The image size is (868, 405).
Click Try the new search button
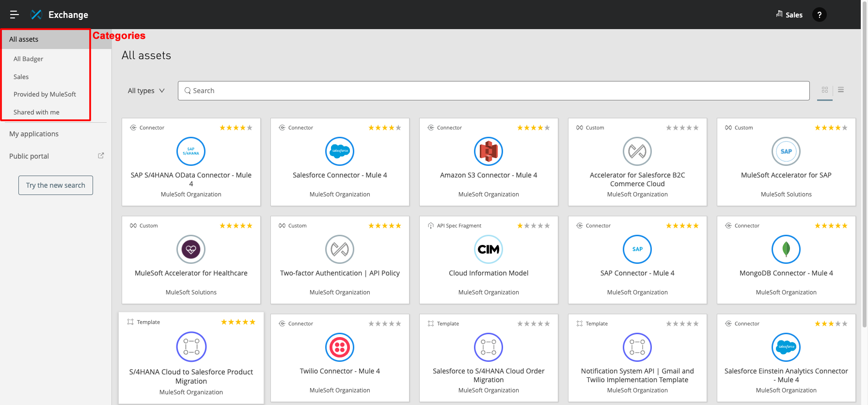pos(56,185)
